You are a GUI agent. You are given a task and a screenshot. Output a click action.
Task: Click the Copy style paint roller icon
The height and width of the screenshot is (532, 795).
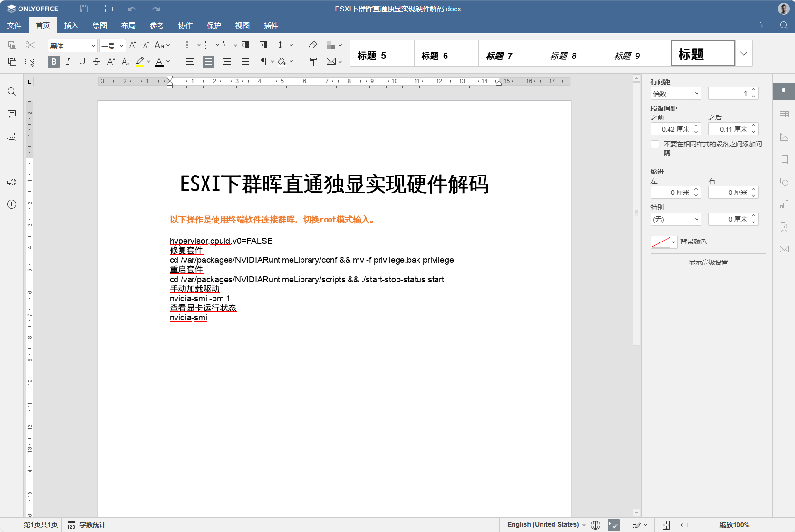313,61
